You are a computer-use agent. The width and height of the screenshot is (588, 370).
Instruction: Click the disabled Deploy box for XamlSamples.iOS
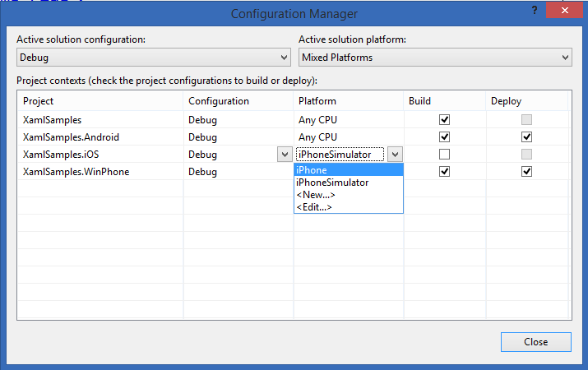[x=526, y=154]
